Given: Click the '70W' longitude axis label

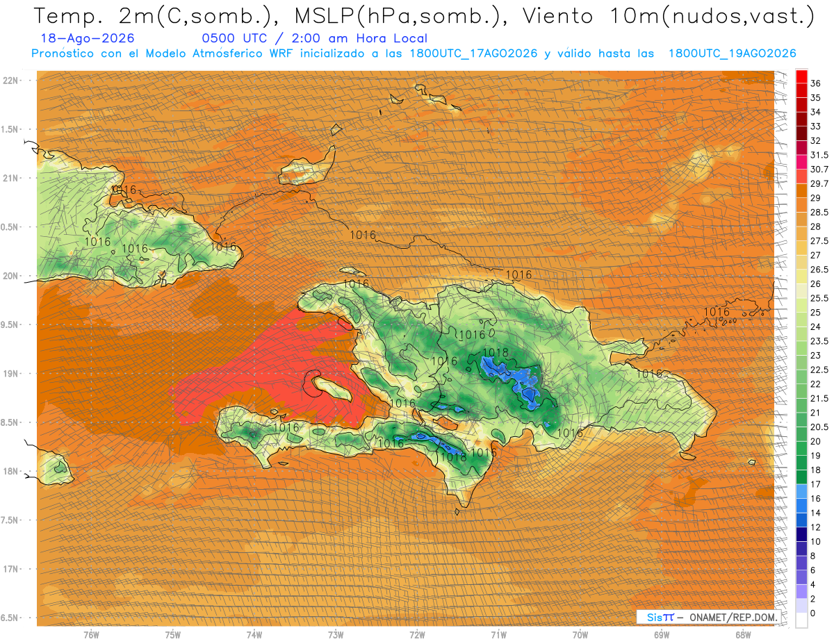Looking at the screenshot, I should (580, 635).
